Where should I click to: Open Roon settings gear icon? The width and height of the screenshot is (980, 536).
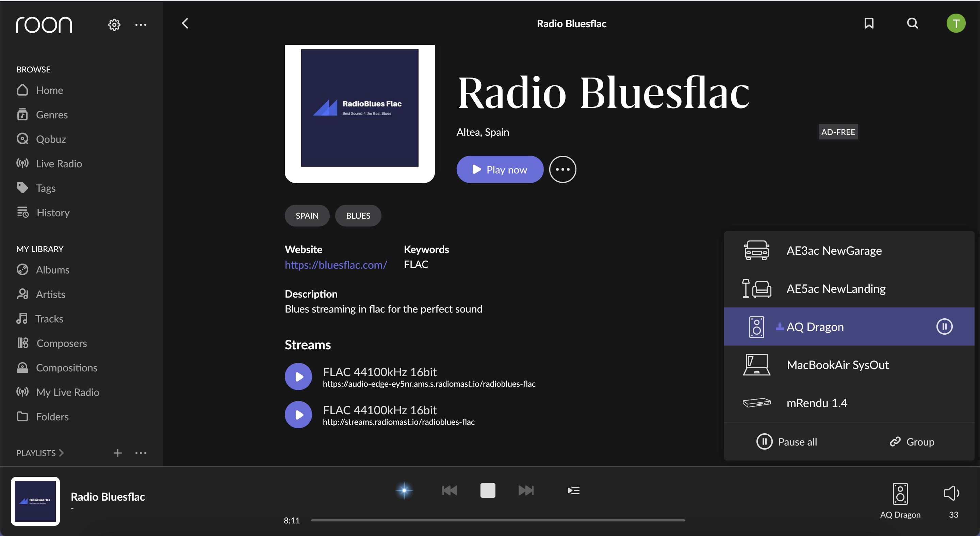(x=114, y=25)
